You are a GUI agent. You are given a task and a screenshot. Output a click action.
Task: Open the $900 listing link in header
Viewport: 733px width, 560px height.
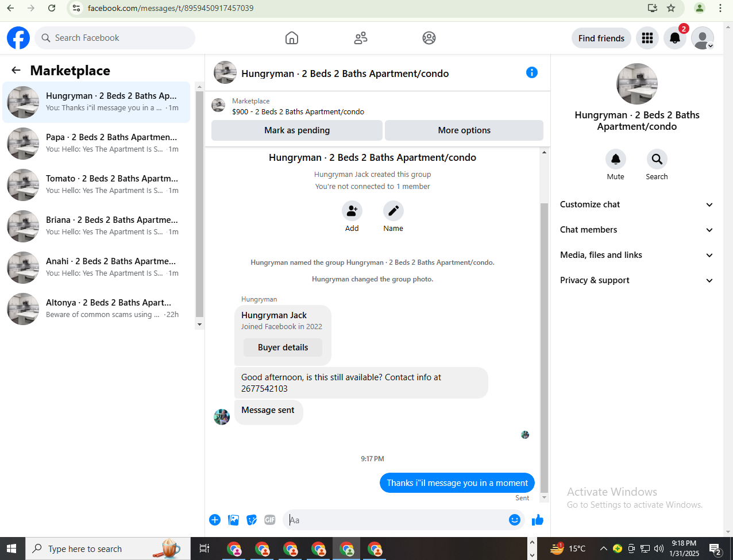point(298,112)
